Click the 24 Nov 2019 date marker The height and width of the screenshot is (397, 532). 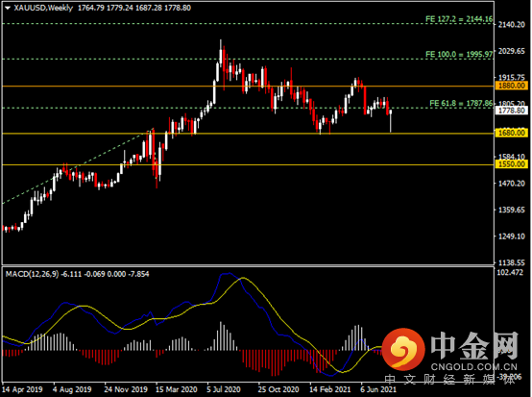pos(126,389)
